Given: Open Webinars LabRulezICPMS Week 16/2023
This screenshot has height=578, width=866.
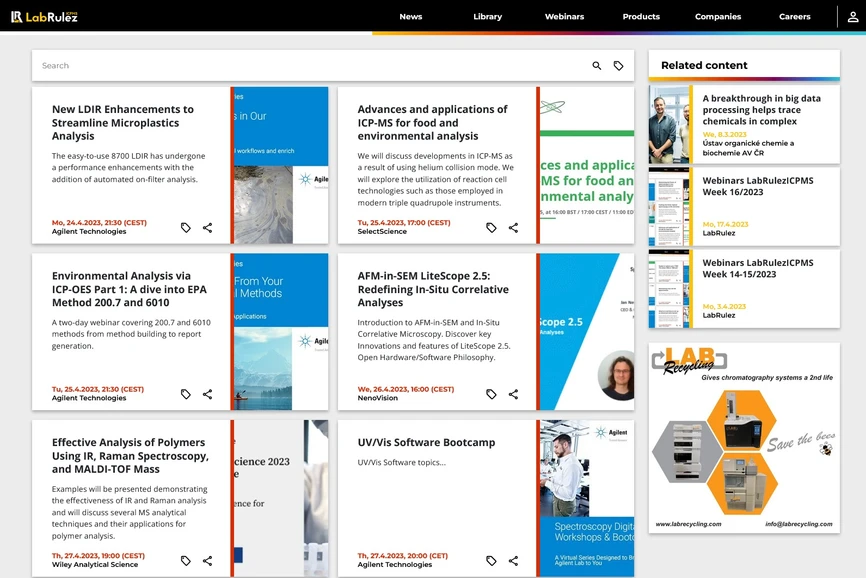Looking at the screenshot, I should (x=757, y=186).
